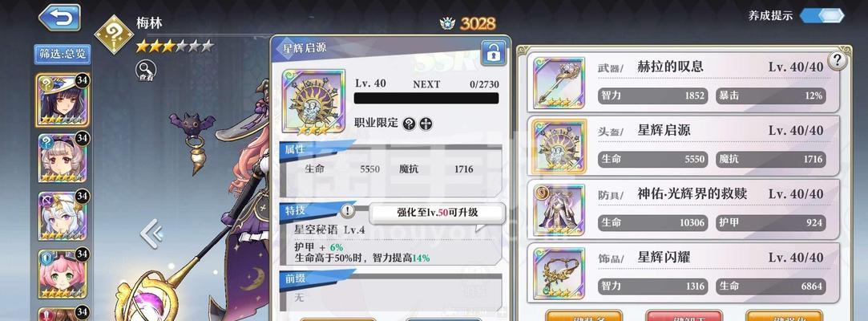
Task: Select the white-haired third character portrait
Action: pyautogui.click(x=62, y=216)
